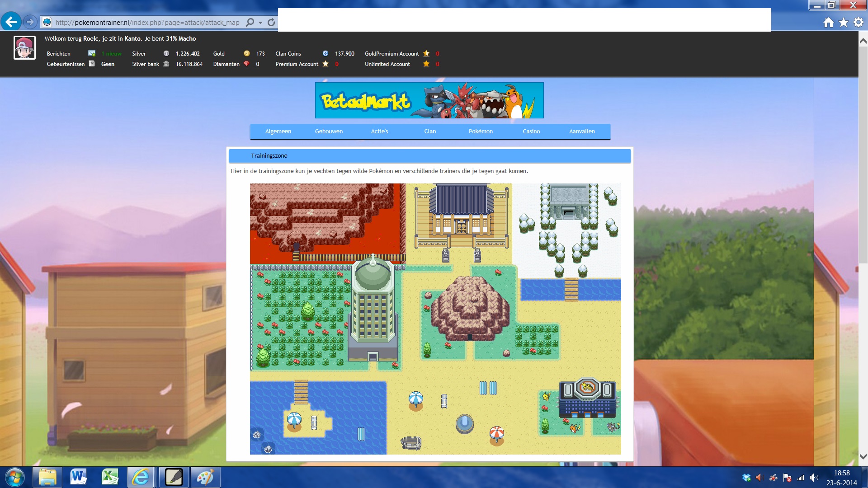The height and width of the screenshot is (488, 868).
Task: Open the Pokémon menu
Action: [x=481, y=131]
